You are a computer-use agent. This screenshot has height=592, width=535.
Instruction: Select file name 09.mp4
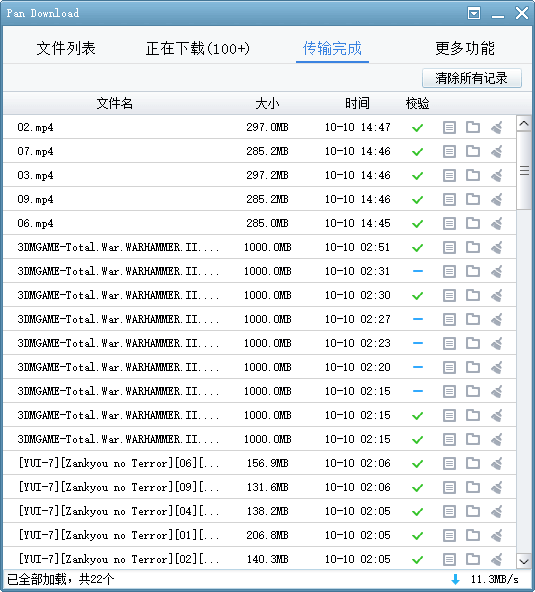35,200
